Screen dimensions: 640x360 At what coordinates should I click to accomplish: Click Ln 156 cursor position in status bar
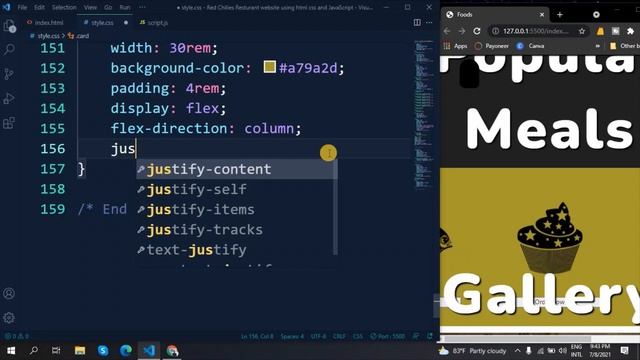pyautogui.click(x=257, y=336)
